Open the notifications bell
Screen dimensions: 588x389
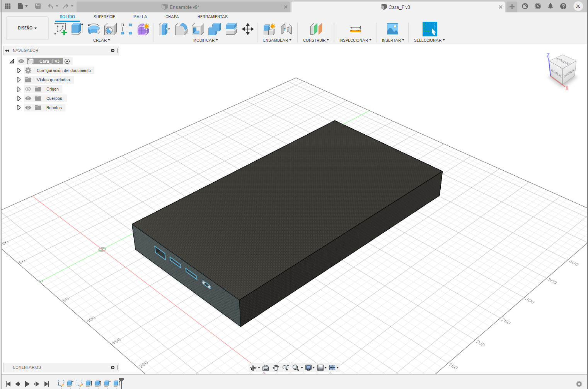(x=551, y=6)
